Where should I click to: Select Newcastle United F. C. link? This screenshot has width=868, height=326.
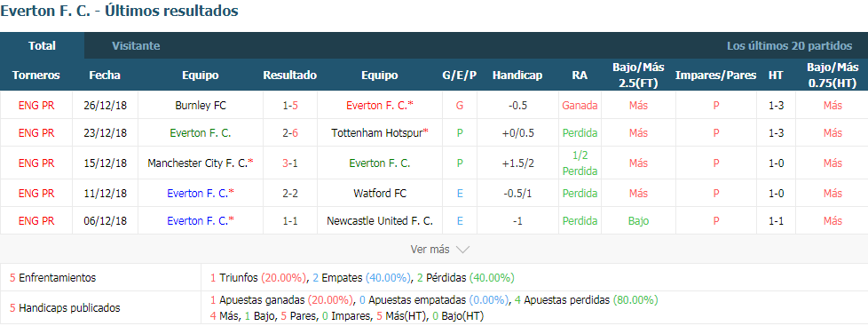click(x=380, y=220)
